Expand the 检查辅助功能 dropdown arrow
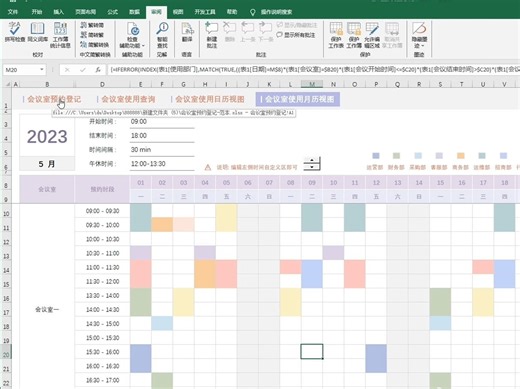 [x=143, y=46]
